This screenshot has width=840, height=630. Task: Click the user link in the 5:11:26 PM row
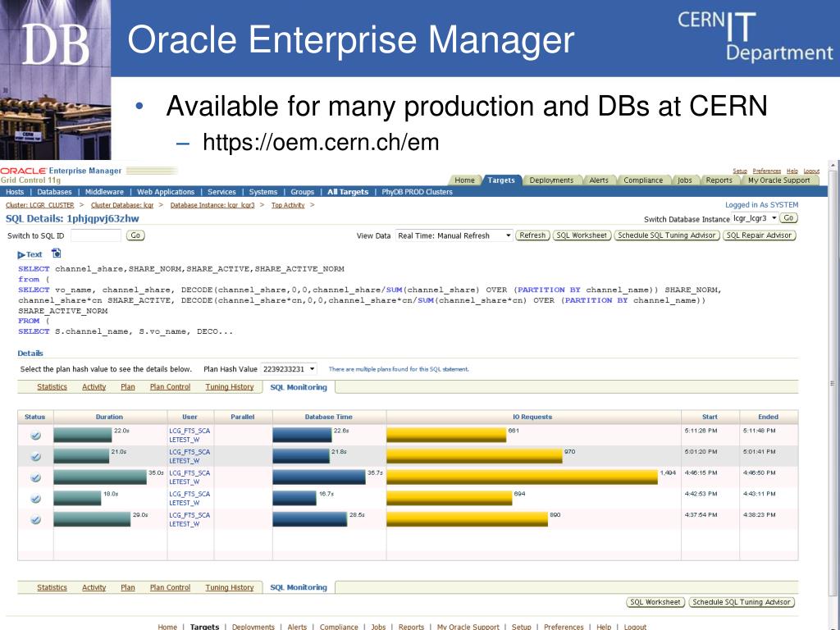(x=189, y=435)
